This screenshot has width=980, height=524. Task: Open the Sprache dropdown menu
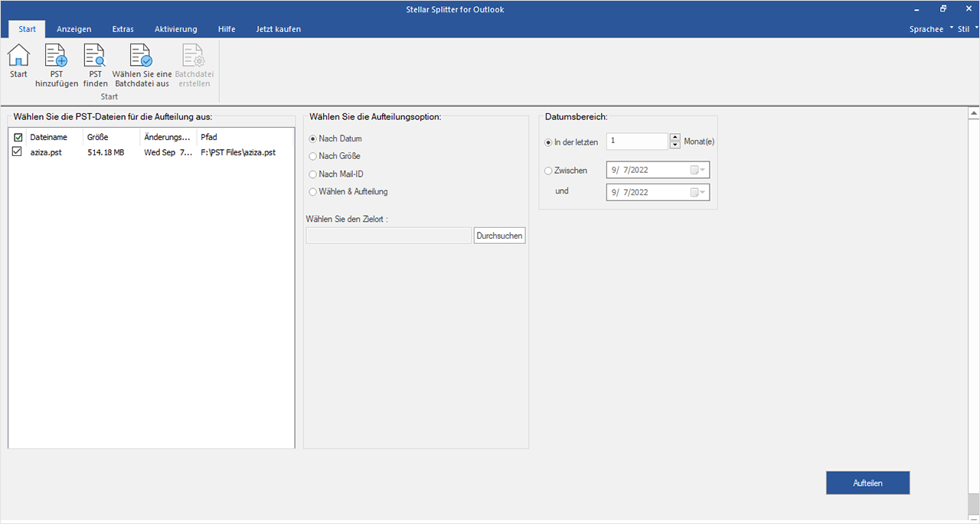pos(931,29)
